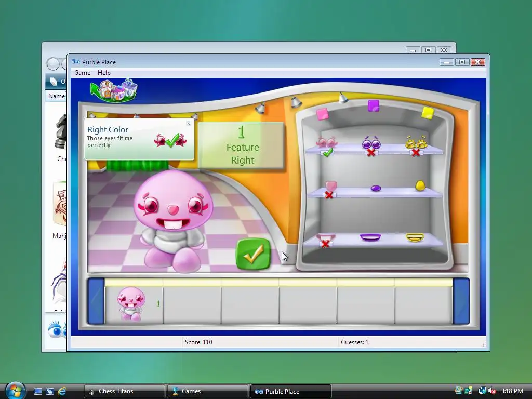Minimize the Purble Place window
This screenshot has height=399, width=532.
[x=447, y=62]
